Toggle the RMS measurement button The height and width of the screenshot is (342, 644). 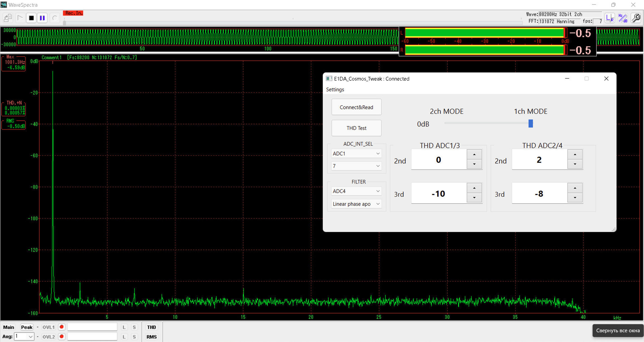pyautogui.click(x=151, y=337)
